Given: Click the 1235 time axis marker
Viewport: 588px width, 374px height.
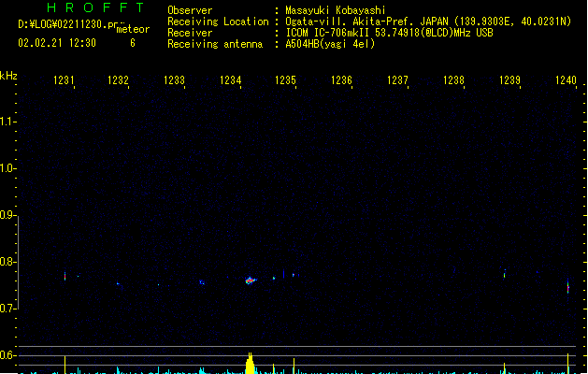Looking at the screenshot, I should [x=286, y=80].
